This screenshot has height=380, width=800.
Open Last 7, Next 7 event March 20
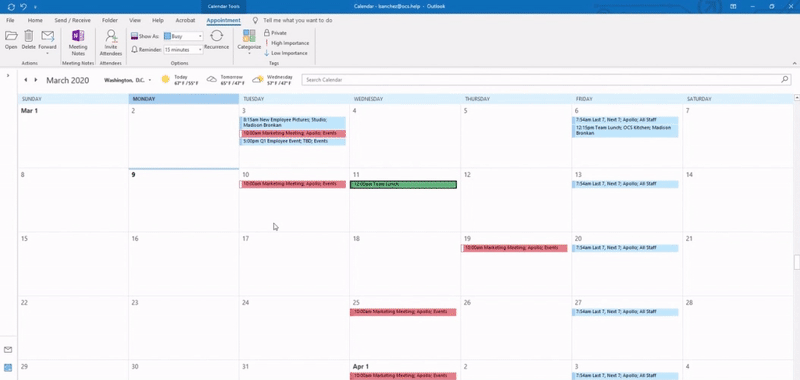pyautogui.click(x=626, y=248)
